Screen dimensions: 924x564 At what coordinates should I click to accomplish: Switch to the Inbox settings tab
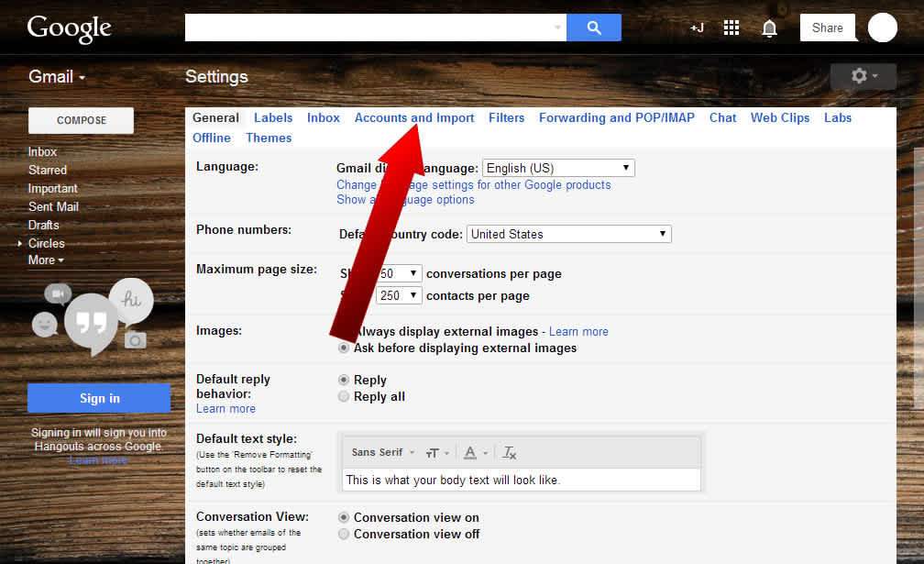(323, 118)
